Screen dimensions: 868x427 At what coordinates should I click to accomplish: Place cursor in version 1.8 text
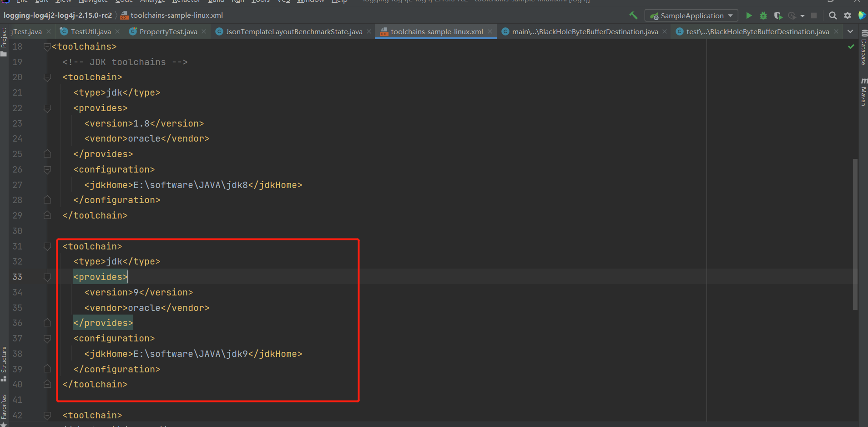[x=141, y=123]
